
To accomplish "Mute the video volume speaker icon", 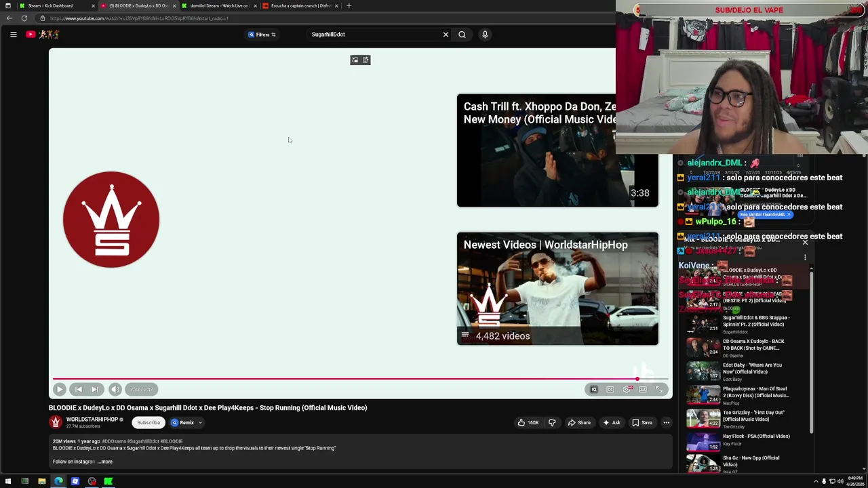I will (115, 389).
